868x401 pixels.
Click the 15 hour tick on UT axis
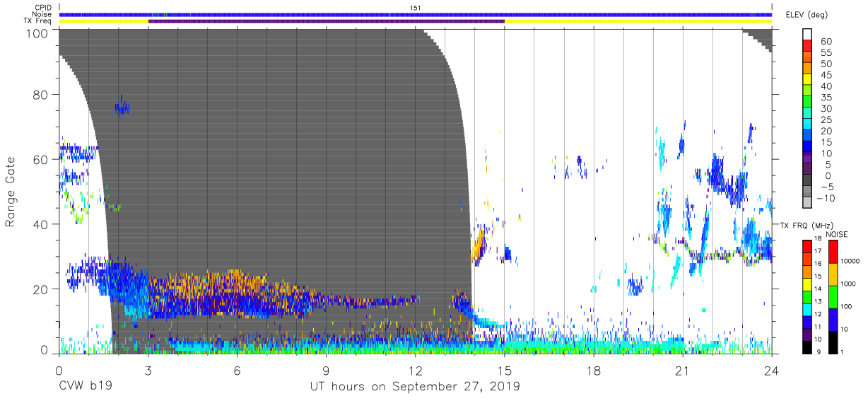coord(505,371)
